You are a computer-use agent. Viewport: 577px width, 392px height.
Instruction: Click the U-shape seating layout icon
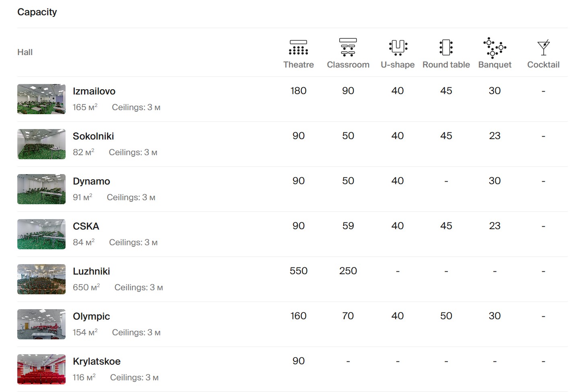tap(398, 47)
